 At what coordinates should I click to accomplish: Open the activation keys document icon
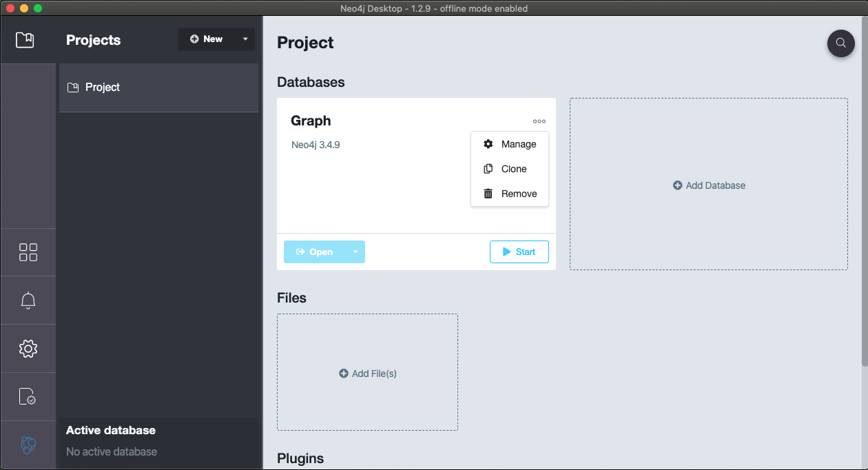tap(28, 396)
